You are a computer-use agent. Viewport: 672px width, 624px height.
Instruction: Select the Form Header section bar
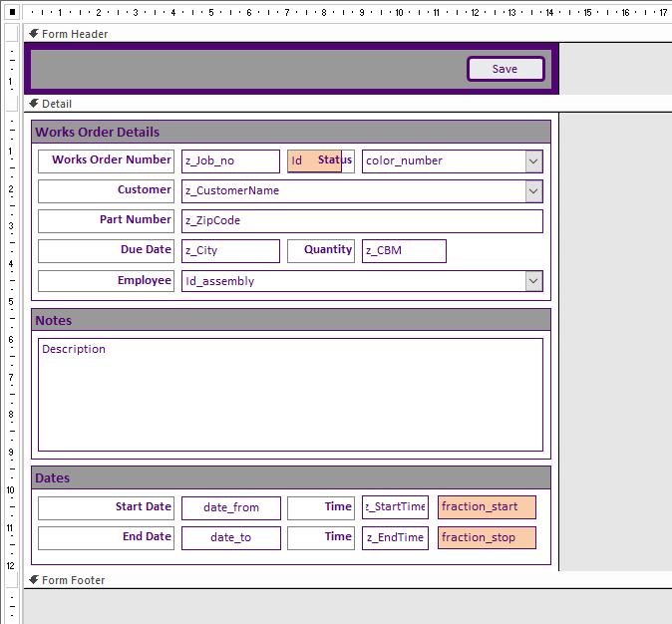tap(348, 34)
